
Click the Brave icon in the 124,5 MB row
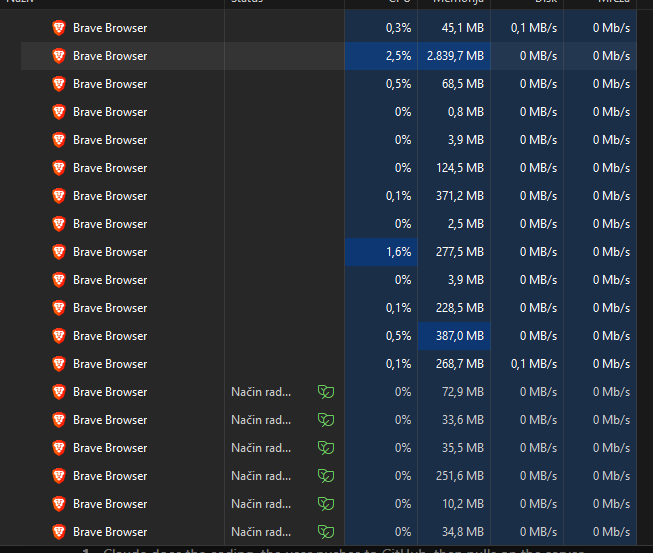tap(59, 168)
